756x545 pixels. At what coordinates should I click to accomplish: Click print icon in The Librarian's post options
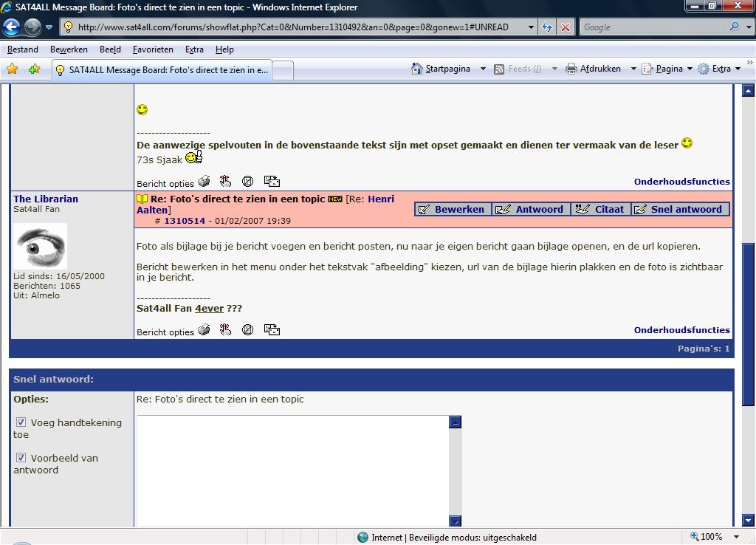205,329
